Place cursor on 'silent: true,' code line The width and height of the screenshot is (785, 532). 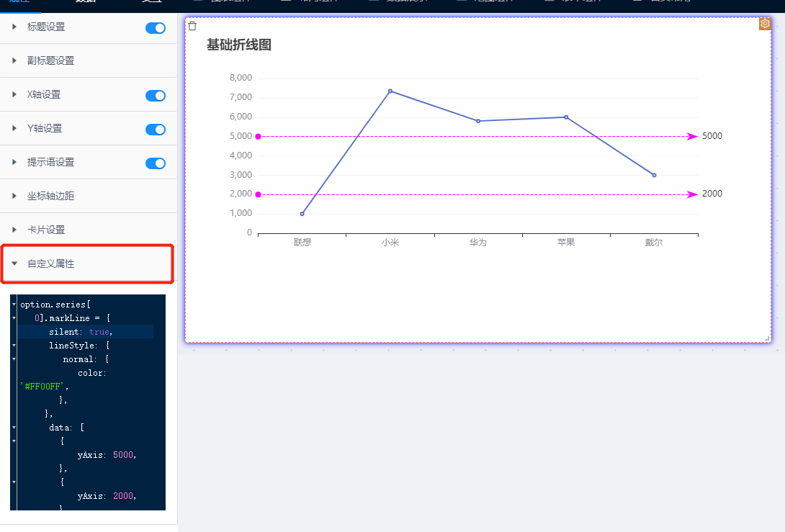pos(81,332)
